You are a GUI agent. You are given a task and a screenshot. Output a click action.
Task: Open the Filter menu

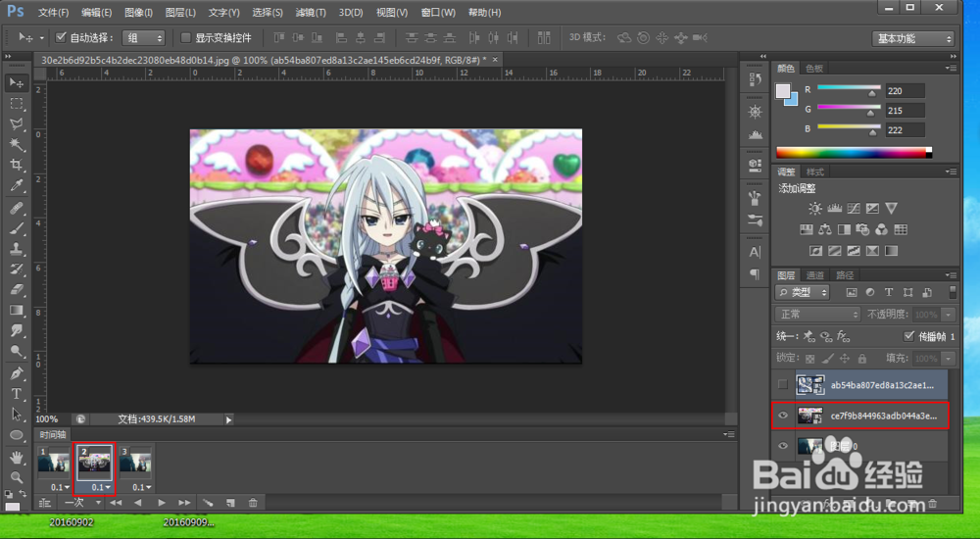311,13
